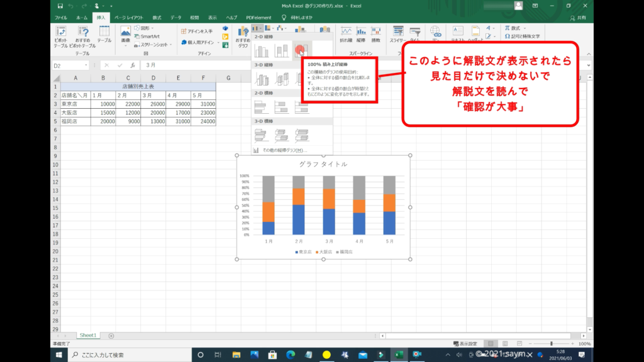Pick the first 2-D horizontal bar chart icon
Image resolution: width=644 pixels, height=362 pixels.
point(262,107)
